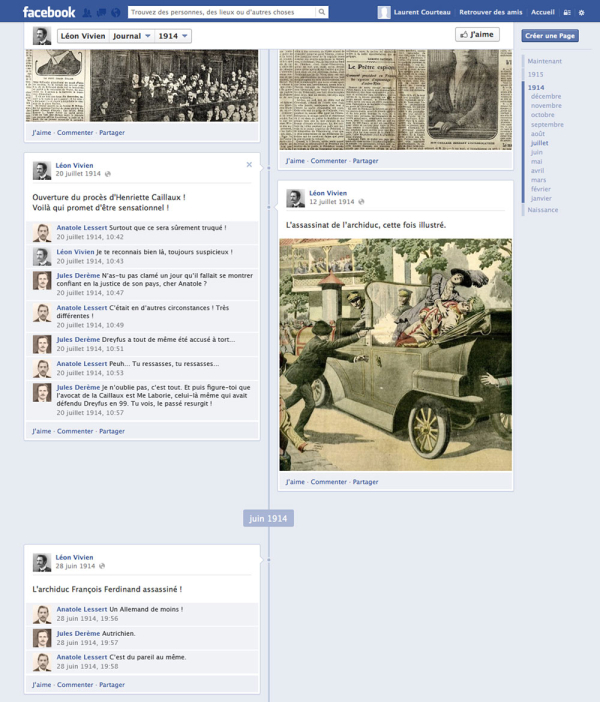Screen dimensions: 600x702
Task: Open friend requests icon in top bar
Action: tap(87, 13)
